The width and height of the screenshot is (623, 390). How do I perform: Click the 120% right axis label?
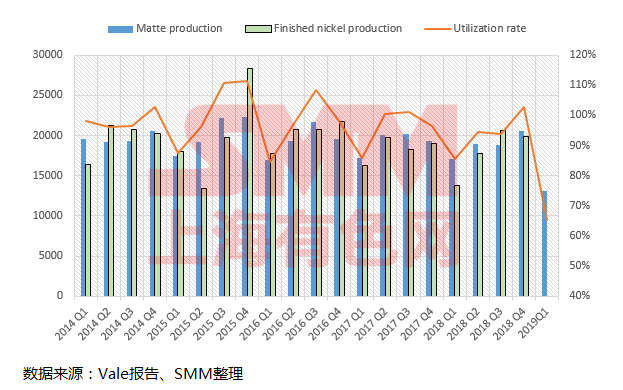(583, 54)
